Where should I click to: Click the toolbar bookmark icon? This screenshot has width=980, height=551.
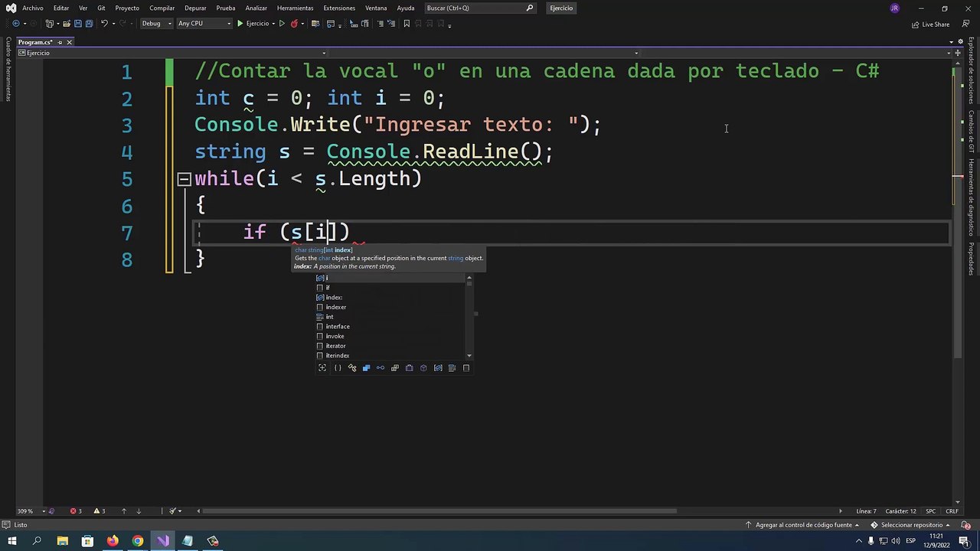pos(407,24)
